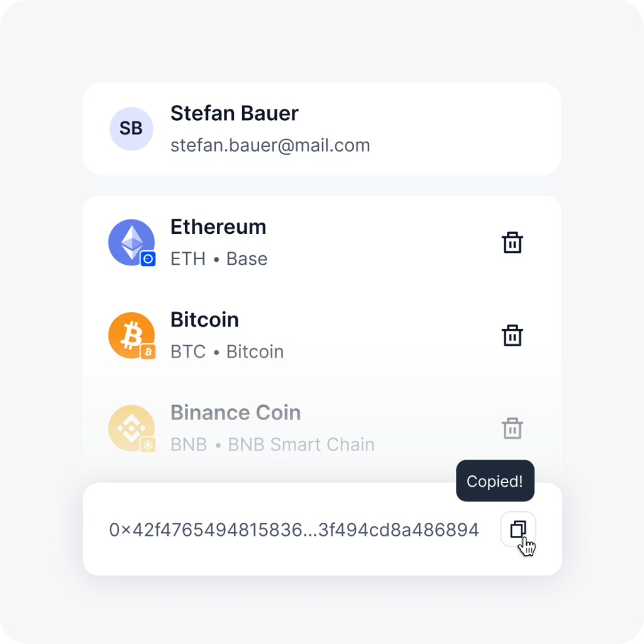Click the Binance Coin logo

(131, 428)
